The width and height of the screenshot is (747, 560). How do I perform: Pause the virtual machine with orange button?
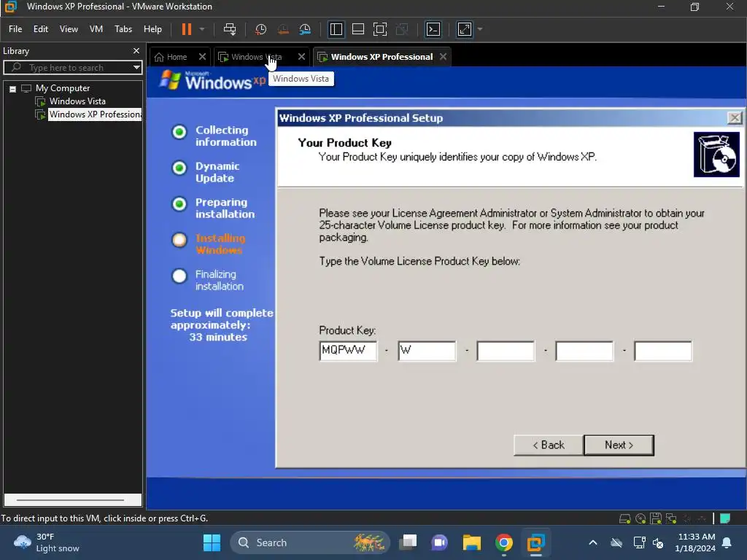point(186,29)
